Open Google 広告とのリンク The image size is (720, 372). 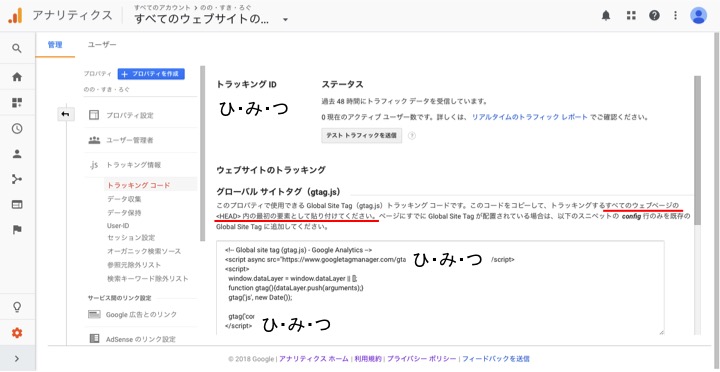click(x=142, y=315)
